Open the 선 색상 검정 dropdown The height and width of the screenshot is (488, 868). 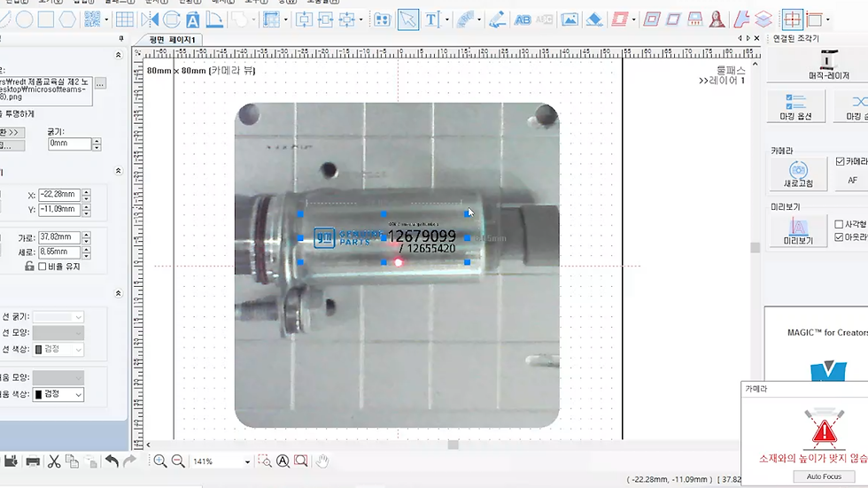58,349
